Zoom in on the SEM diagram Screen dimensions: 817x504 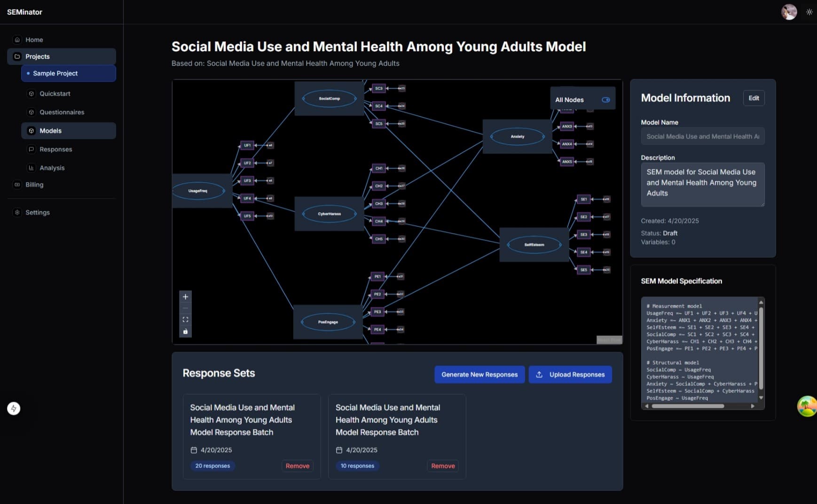185,296
